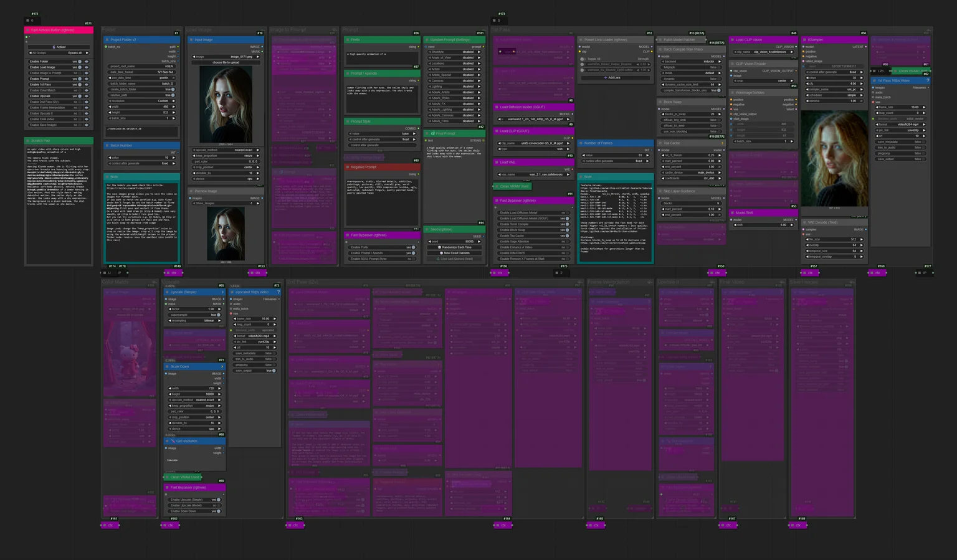Image resolution: width=957 pixels, height=560 pixels.
Task: Click icon on Final Prompt node title
Action: (x=432, y=133)
